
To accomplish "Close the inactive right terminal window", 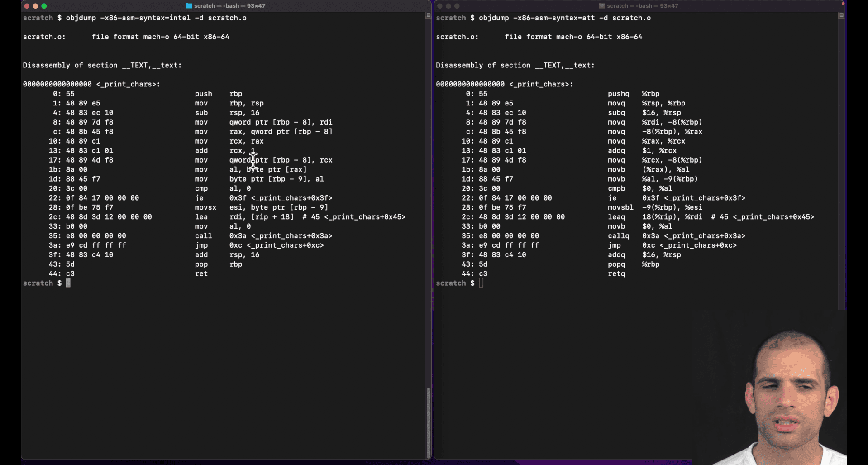I will pyautogui.click(x=439, y=6).
